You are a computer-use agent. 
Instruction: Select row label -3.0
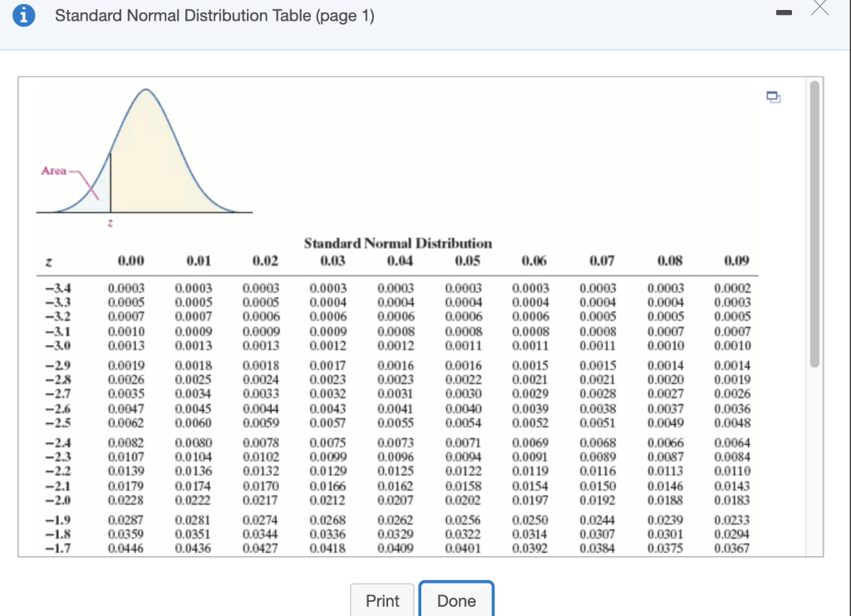57,346
